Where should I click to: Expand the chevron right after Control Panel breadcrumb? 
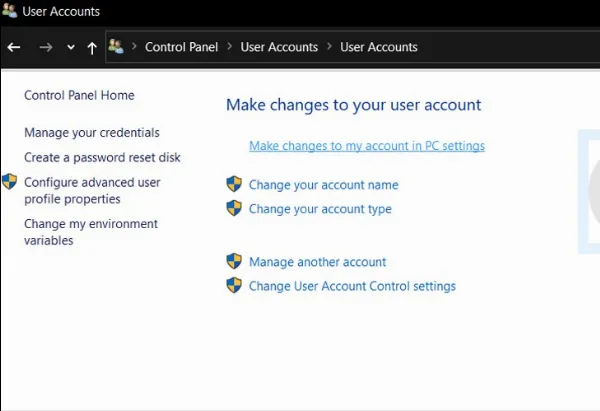[229, 47]
